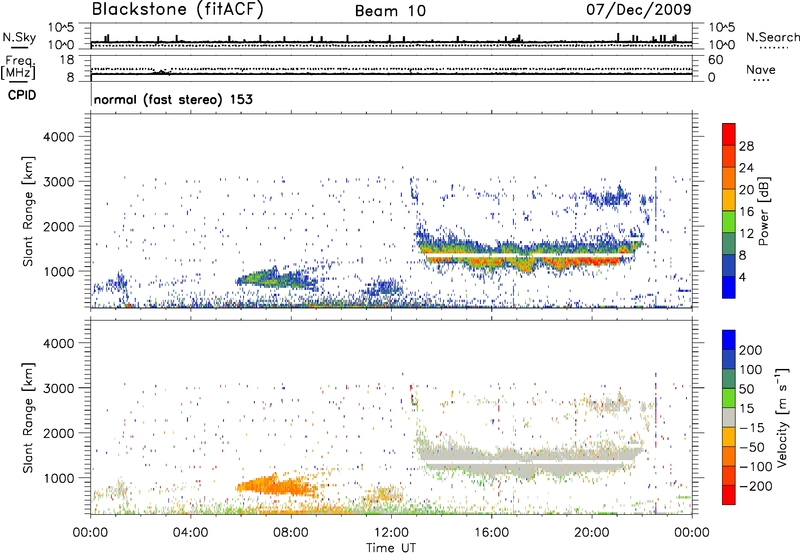Viewport: 800px width, 554px height.
Task: Click the '18' tick on frequency axis
Action: click(67, 60)
